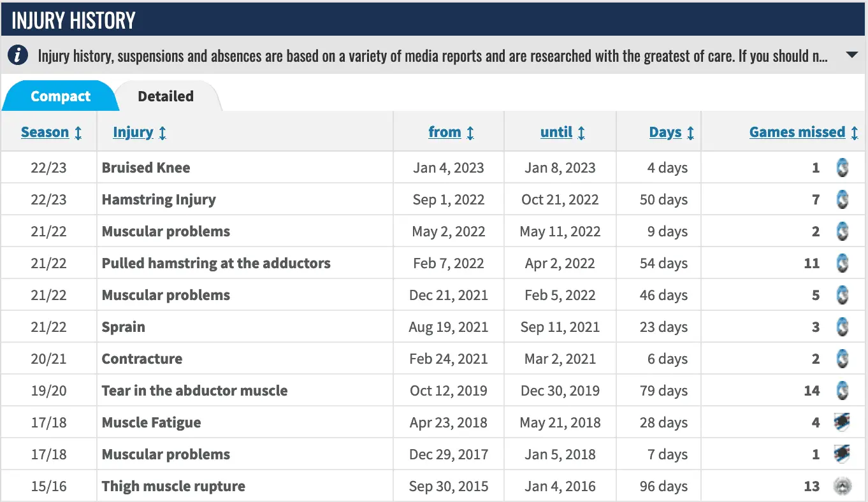The height and width of the screenshot is (502, 868).
Task: Expand the injury history info note
Action: [x=852, y=55]
